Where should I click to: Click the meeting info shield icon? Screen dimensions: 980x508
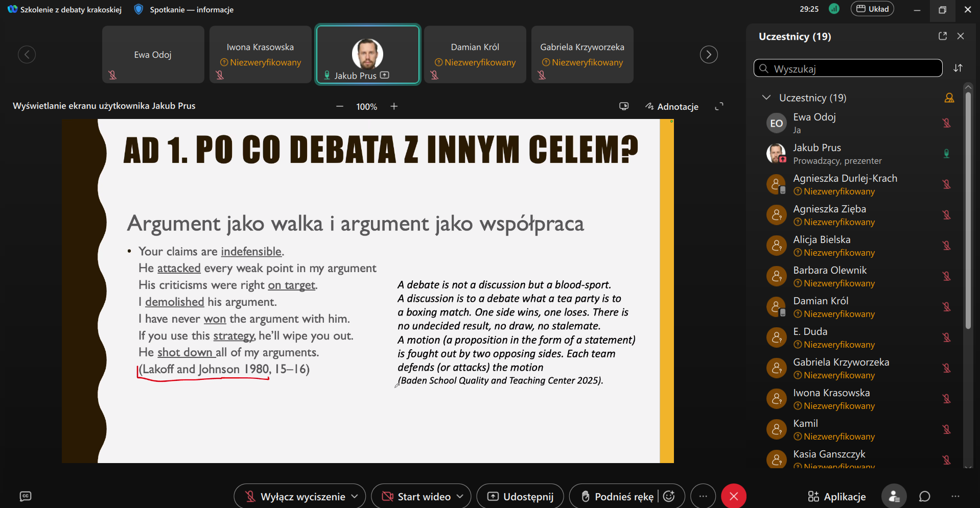coord(138,10)
